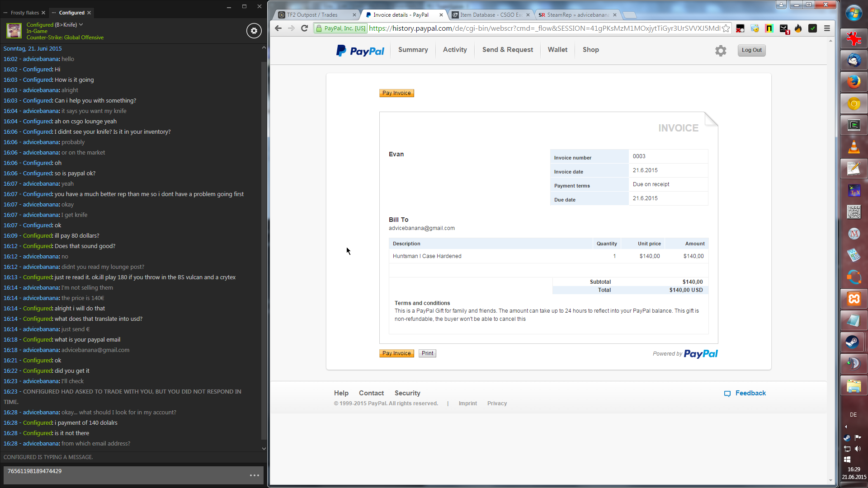Click into the chat message input field
Viewport: 868px width, 488px height.
coord(127,474)
